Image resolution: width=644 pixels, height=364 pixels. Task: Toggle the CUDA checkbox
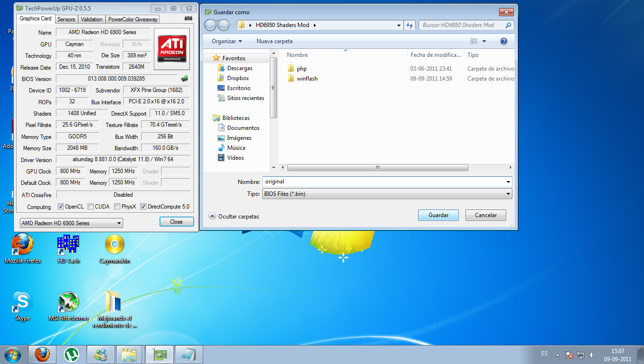90,207
